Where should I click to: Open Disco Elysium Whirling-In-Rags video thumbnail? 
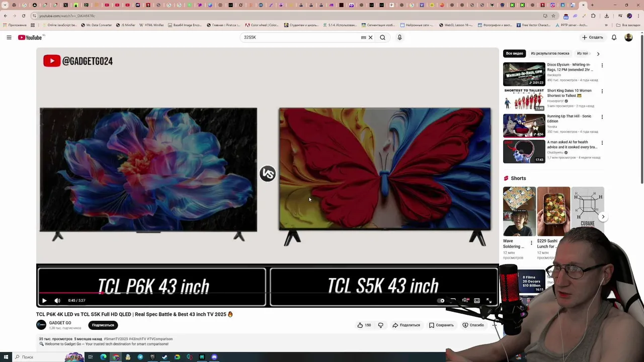(524, 74)
